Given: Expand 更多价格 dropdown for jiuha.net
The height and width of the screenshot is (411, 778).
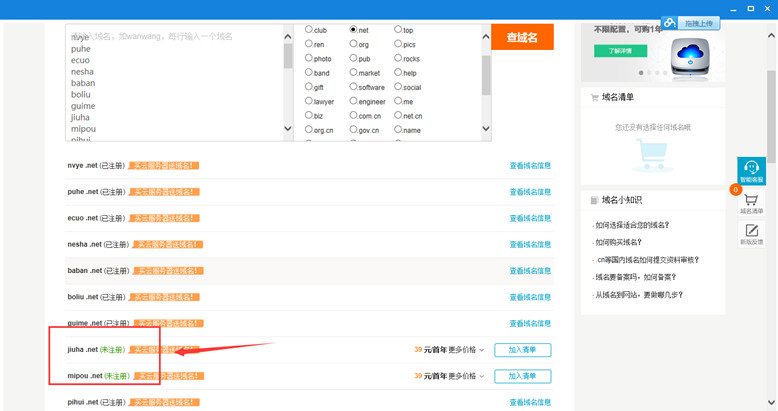Looking at the screenshot, I should point(466,350).
